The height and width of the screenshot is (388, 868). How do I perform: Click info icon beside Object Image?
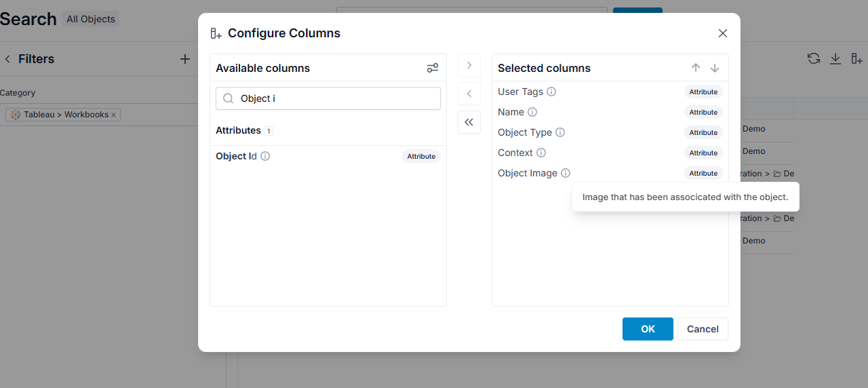[x=566, y=173]
